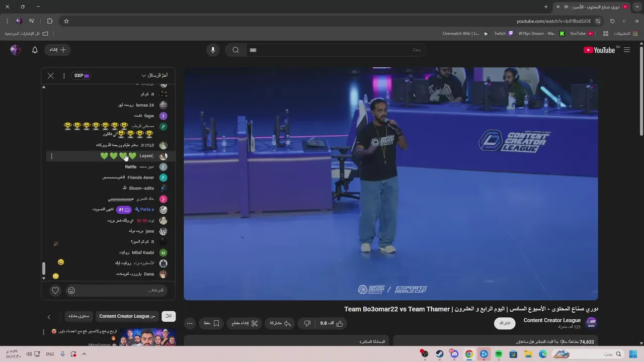The height and width of the screenshot is (362, 644).
Task: Open Discord from the taskbar
Action: click(454, 354)
